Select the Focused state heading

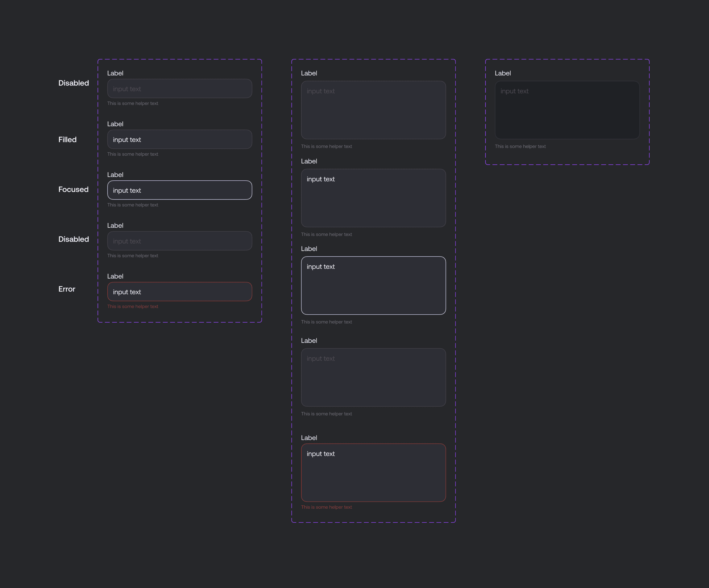(x=73, y=189)
